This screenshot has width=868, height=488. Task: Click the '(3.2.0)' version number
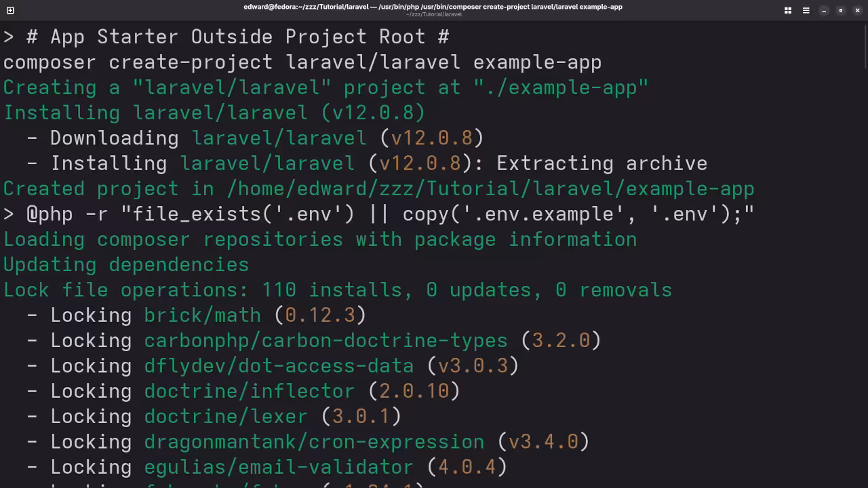(561, 340)
